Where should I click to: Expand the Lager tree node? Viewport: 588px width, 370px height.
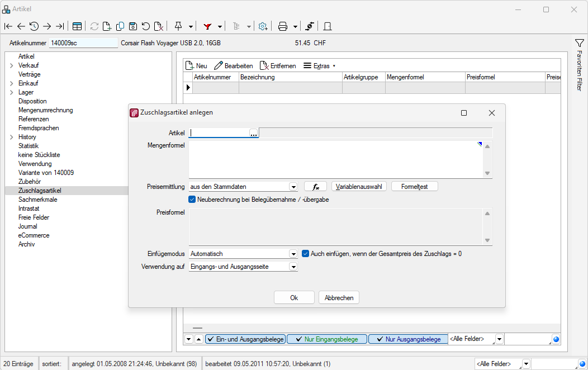click(12, 92)
